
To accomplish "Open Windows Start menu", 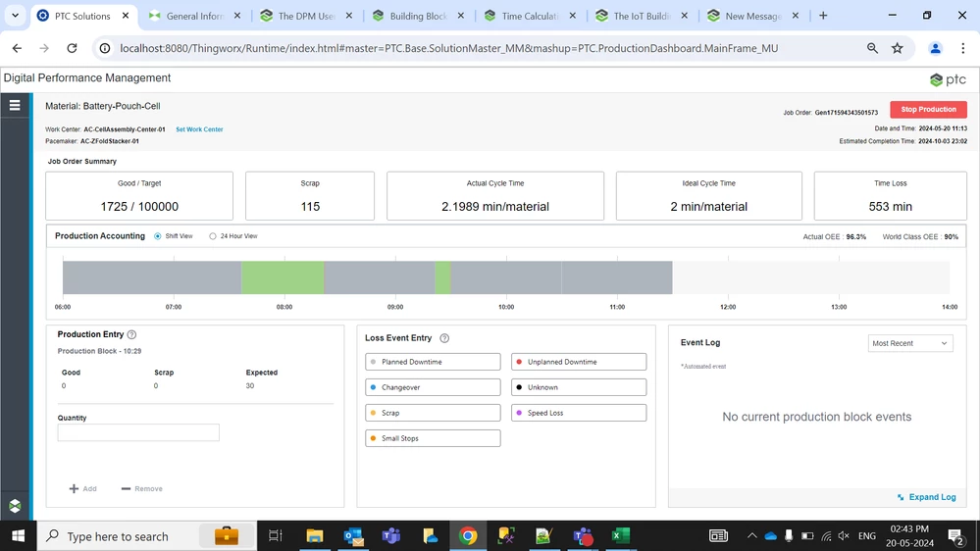I will tap(18, 536).
